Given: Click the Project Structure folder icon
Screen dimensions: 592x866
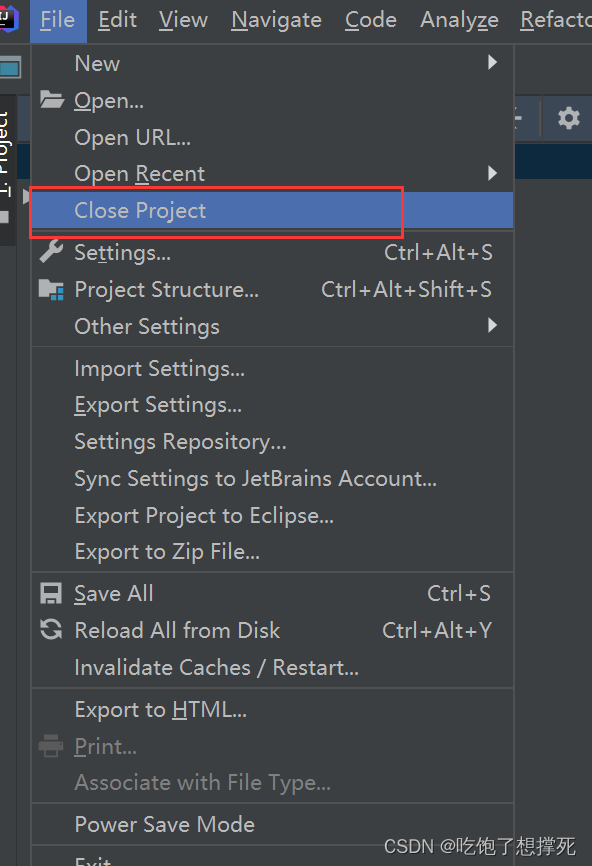Looking at the screenshot, I should coord(51,289).
